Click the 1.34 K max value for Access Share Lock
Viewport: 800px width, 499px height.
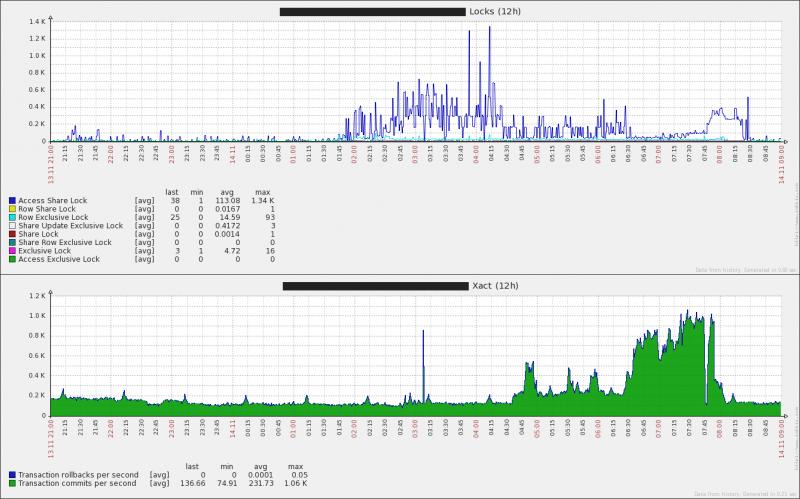click(x=262, y=200)
